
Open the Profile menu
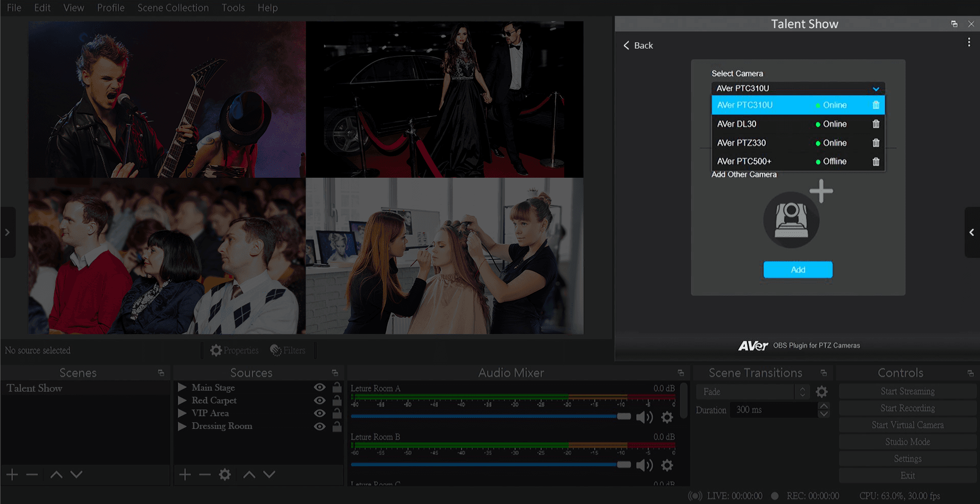pos(111,8)
